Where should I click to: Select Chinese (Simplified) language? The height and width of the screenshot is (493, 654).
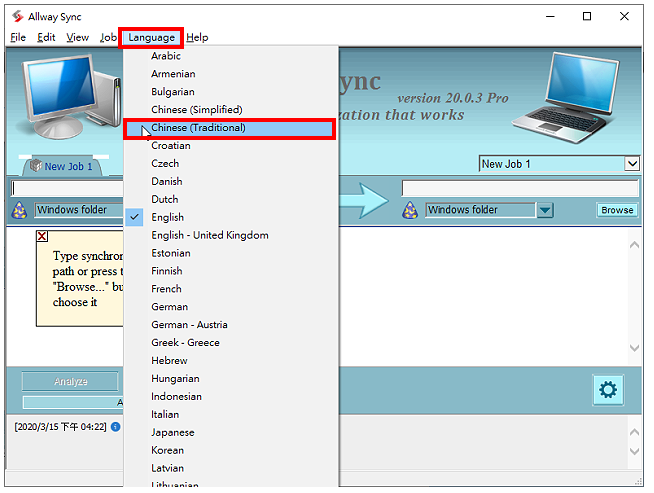coord(231,110)
